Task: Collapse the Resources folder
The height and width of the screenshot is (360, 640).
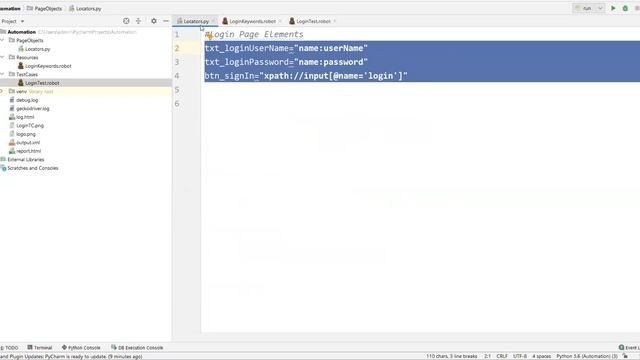Action: pos(2,58)
